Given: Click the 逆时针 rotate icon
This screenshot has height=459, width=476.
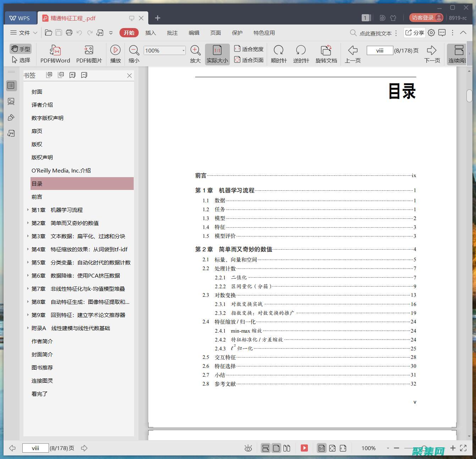Looking at the screenshot, I should (x=301, y=50).
